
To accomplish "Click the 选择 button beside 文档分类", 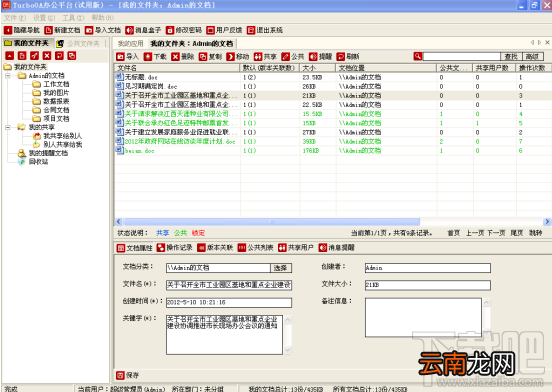I will (281, 268).
